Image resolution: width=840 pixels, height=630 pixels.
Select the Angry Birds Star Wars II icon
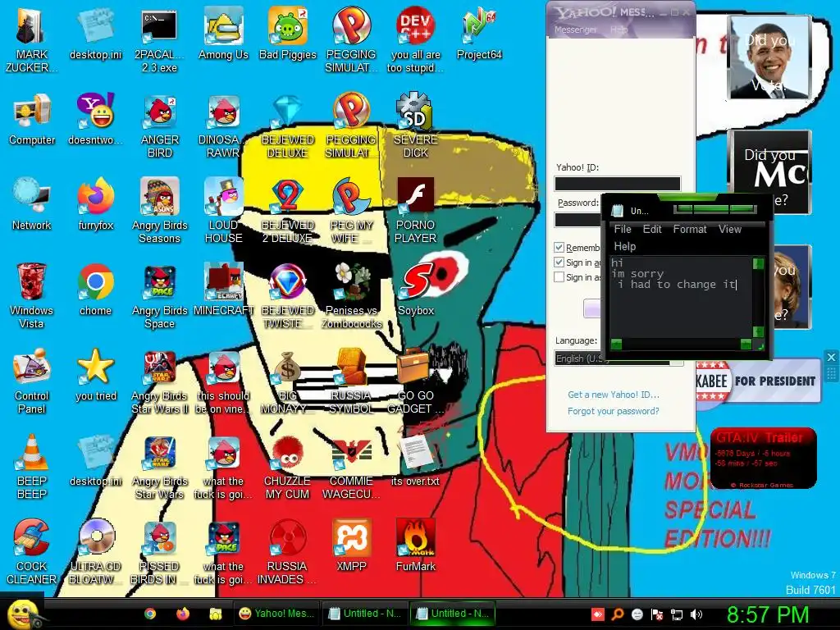point(159,381)
